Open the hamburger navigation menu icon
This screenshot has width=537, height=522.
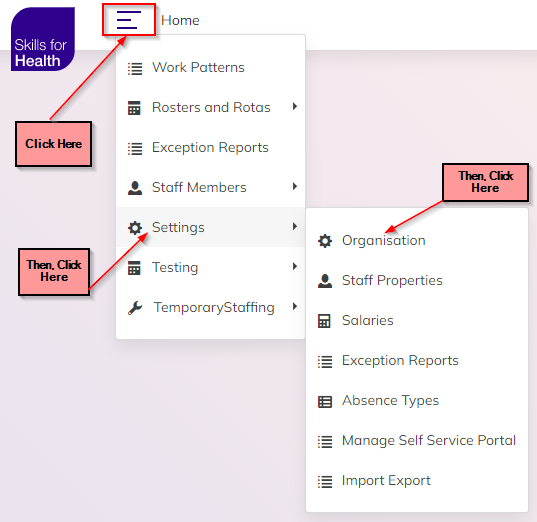click(128, 20)
